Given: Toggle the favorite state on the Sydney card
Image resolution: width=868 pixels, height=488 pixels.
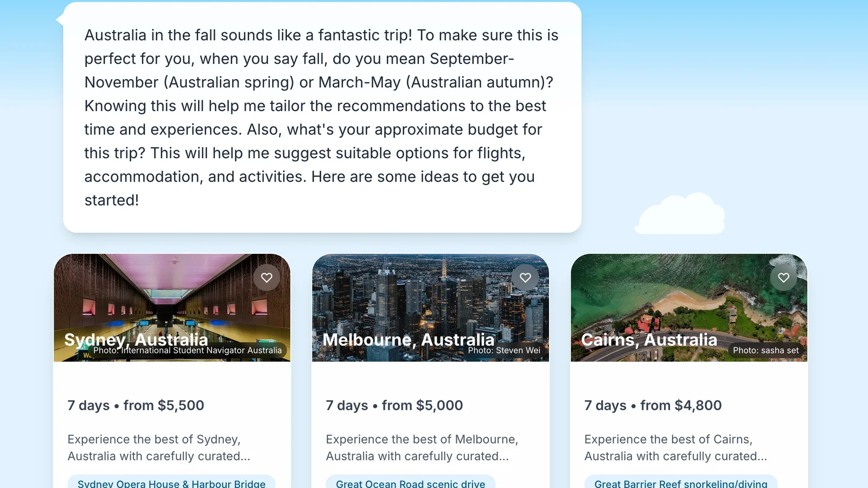Looking at the screenshot, I should click(267, 277).
